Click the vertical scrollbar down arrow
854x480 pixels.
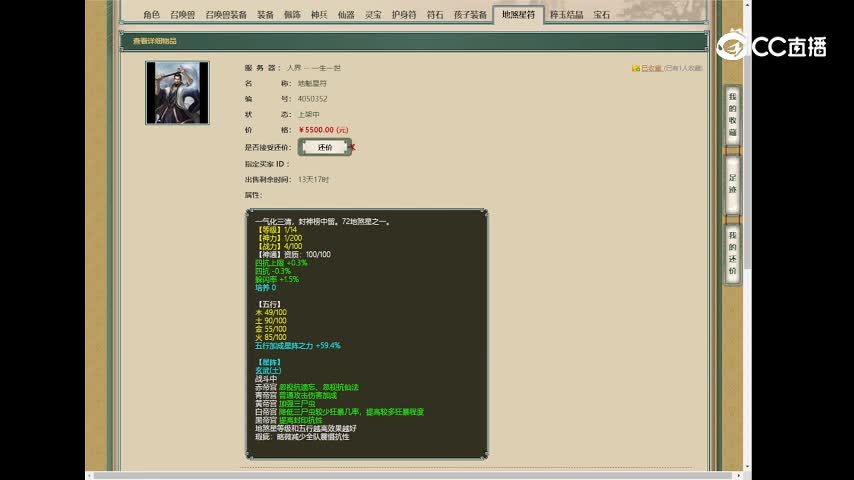click(x=747, y=467)
